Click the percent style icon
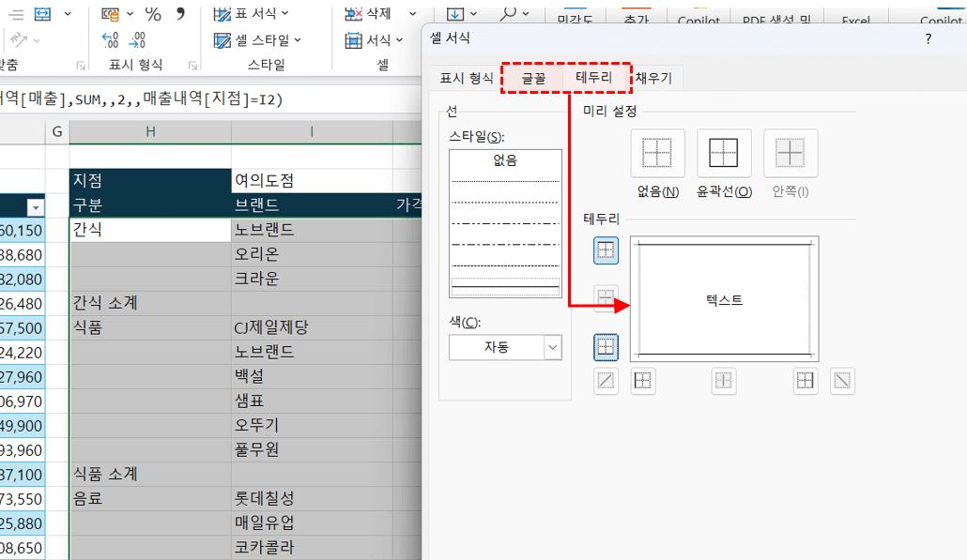This screenshot has width=967, height=560. coord(153,14)
